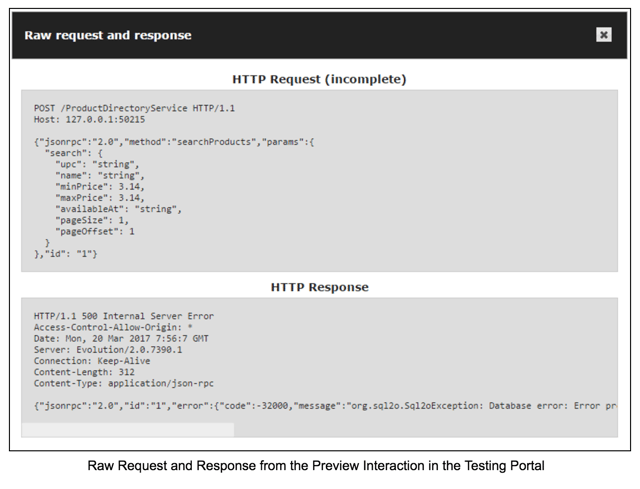Click the '},"id": "1"}' closing line
The width and height of the screenshot is (640, 489).
66,254
